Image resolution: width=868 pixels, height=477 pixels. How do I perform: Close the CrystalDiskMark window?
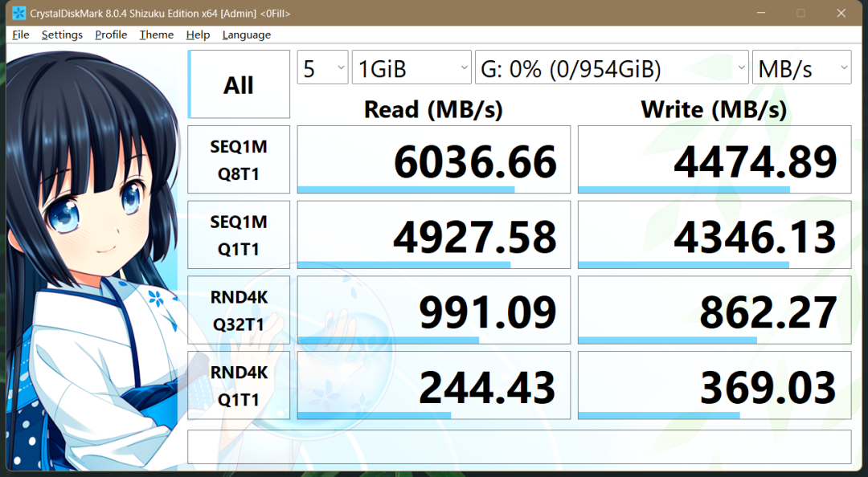tap(841, 13)
